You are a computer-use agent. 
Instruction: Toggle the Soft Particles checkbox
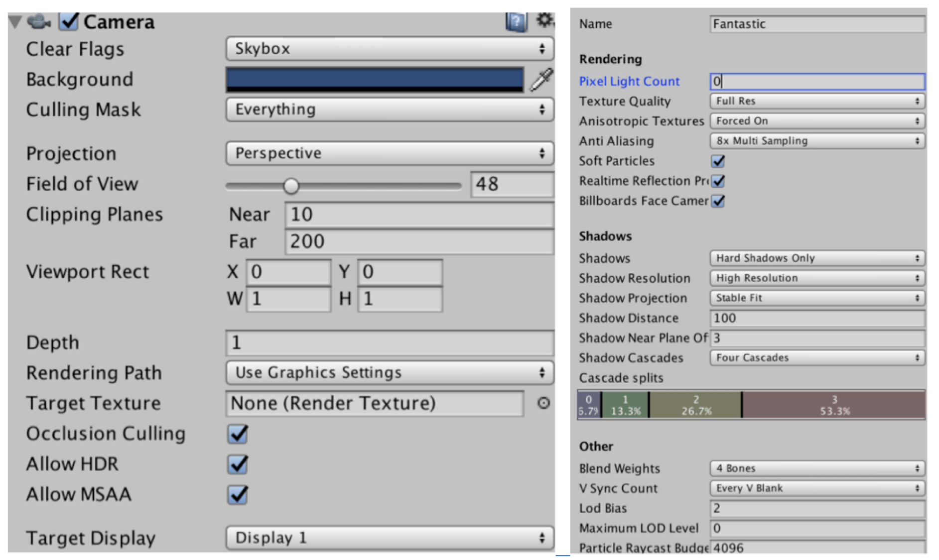pos(718,161)
